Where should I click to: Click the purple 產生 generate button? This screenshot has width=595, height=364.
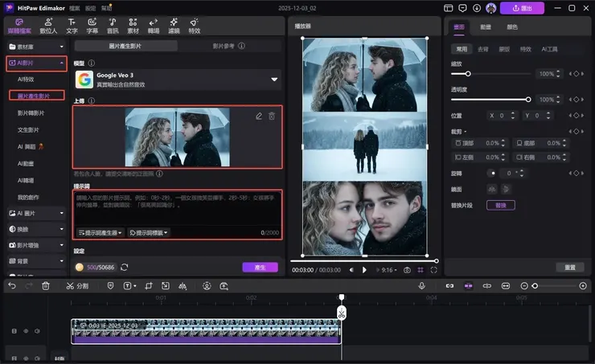coord(260,268)
